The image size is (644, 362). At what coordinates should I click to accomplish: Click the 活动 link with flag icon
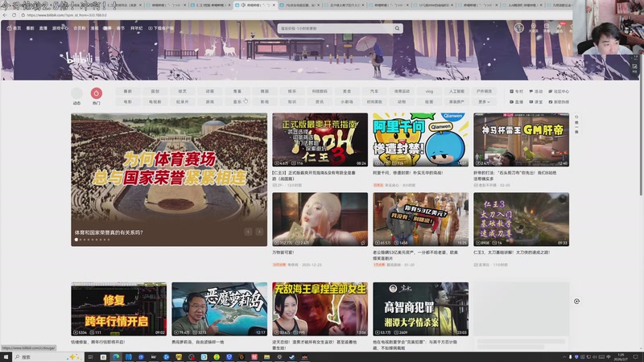[536, 92]
